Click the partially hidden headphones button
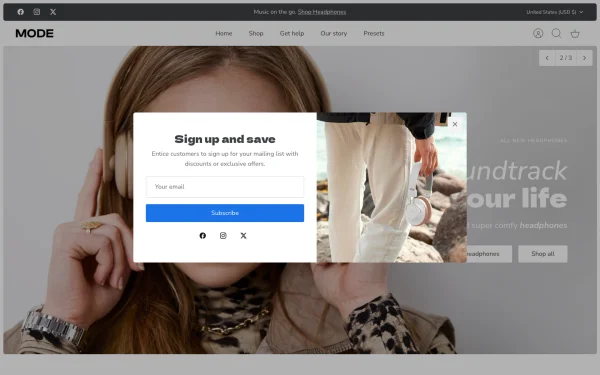This screenshot has height=375, width=600. pyautogui.click(x=489, y=254)
